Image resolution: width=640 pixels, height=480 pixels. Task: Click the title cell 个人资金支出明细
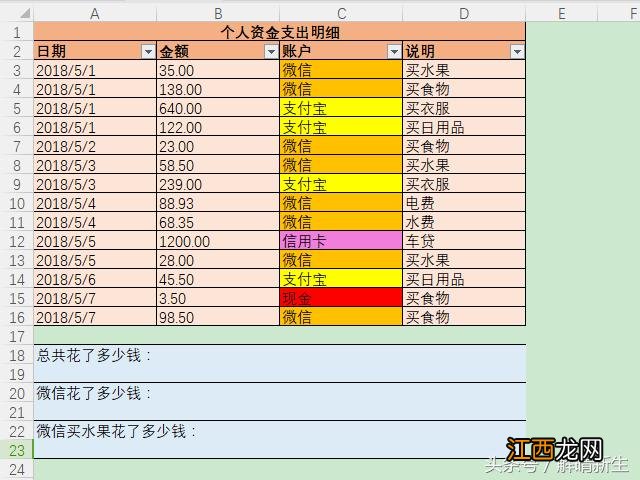click(280, 32)
